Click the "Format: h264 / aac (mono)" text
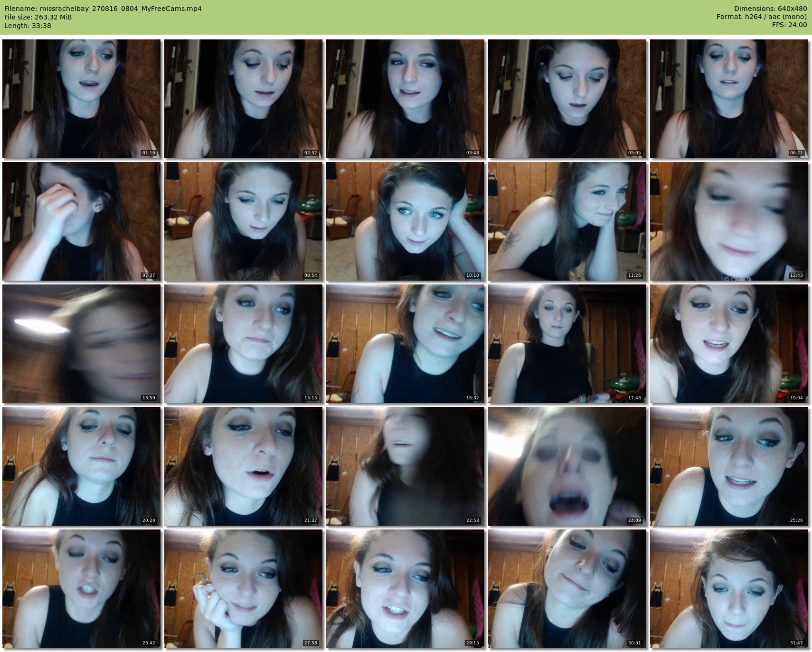This screenshot has width=812, height=652. click(762, 17)
